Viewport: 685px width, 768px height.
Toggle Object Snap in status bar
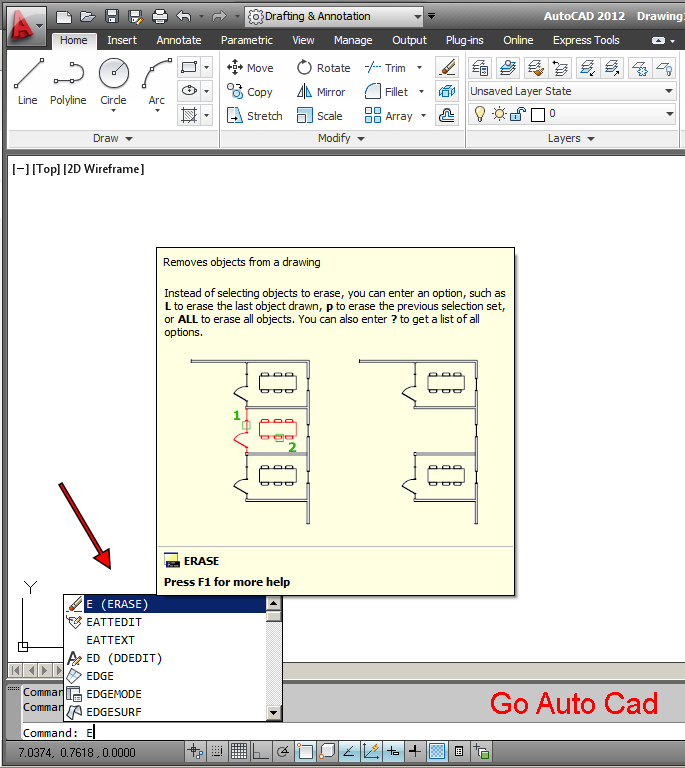coord(305,751)
